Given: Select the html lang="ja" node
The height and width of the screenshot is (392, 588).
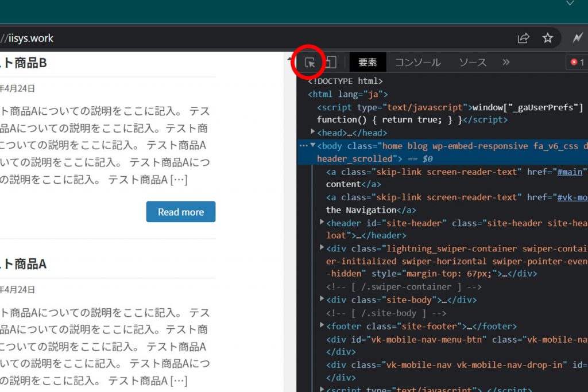Looking at the screenshot, I should coord(347,94).
